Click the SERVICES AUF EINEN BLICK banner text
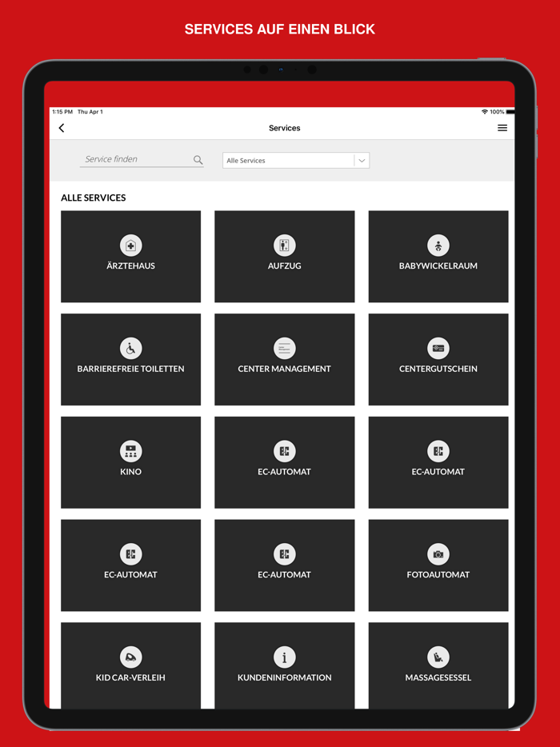560x747 pixels. tap(280, 29)
